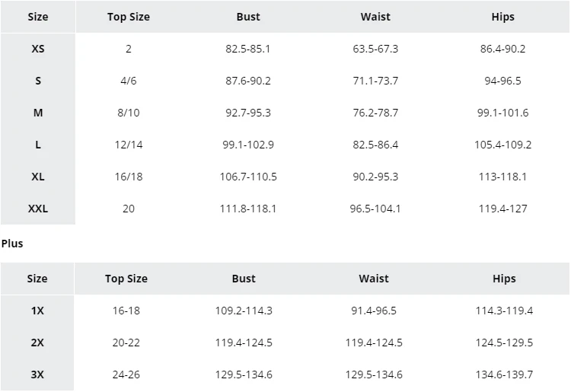571x392 pixels.
Task: Click the Top Size header in first table
Action: [129, 17]
